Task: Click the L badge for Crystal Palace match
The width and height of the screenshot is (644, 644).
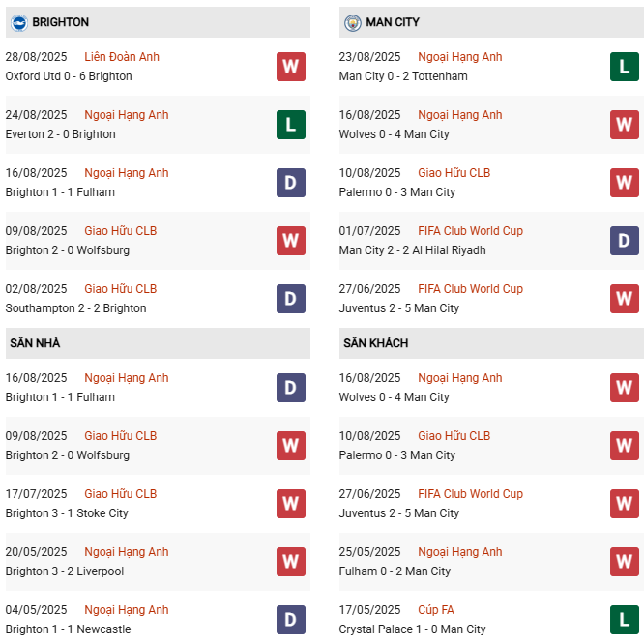Action: coord(625,620)
